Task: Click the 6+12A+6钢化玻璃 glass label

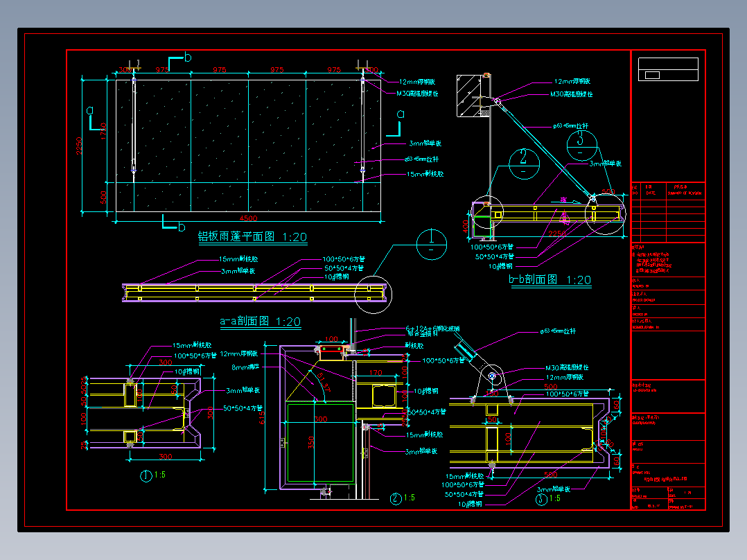Action: click(x=432, y=329)
